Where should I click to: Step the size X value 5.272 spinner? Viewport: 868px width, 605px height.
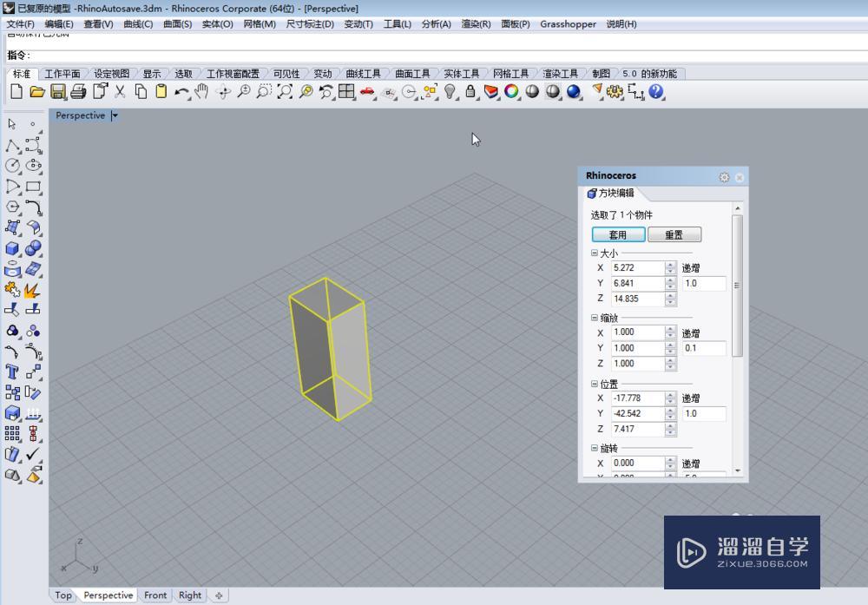(x=670, y=268)
